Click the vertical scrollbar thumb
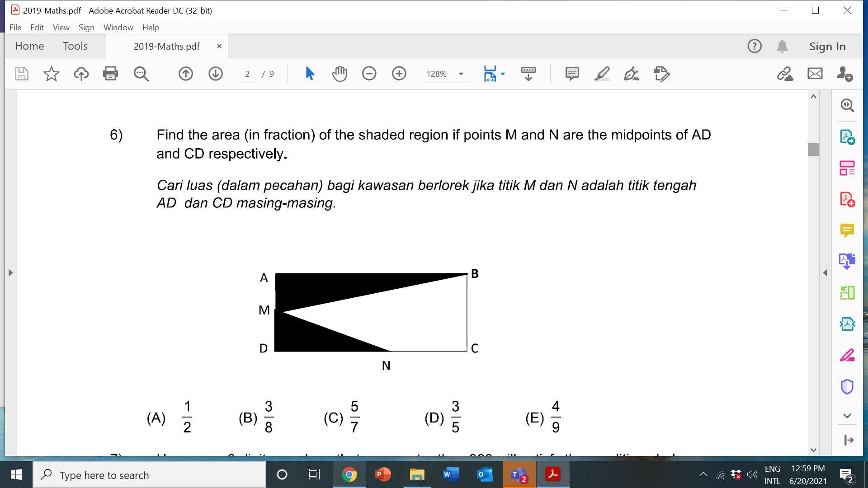Image resolution: width=868 pixels, height=488 pixels. (x=813, y=149)
